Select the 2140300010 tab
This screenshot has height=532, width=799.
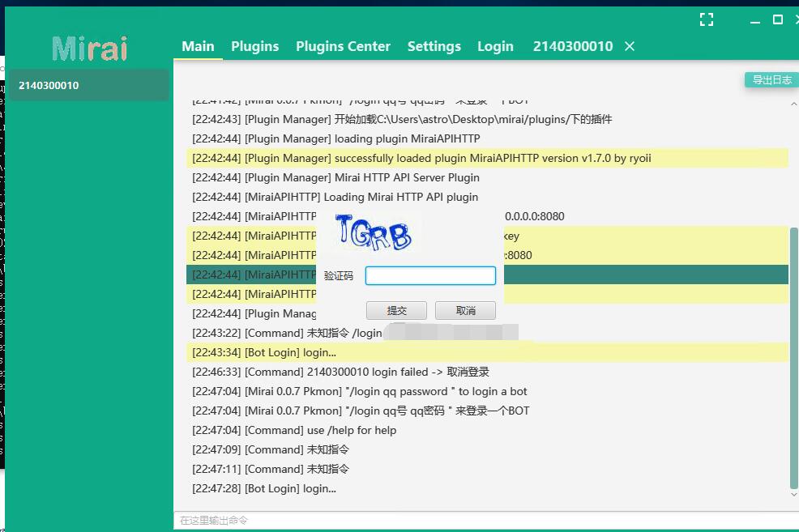[573, 46]
